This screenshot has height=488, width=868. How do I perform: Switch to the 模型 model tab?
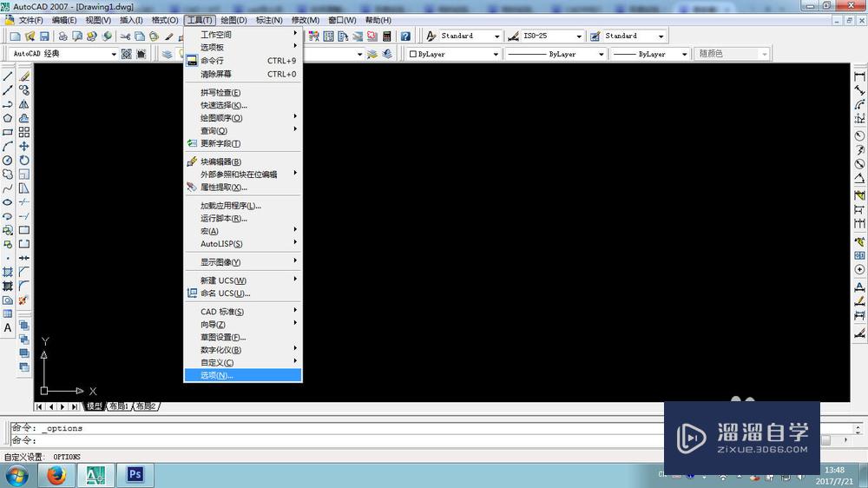pyautogui.click(x=94, y=406)
